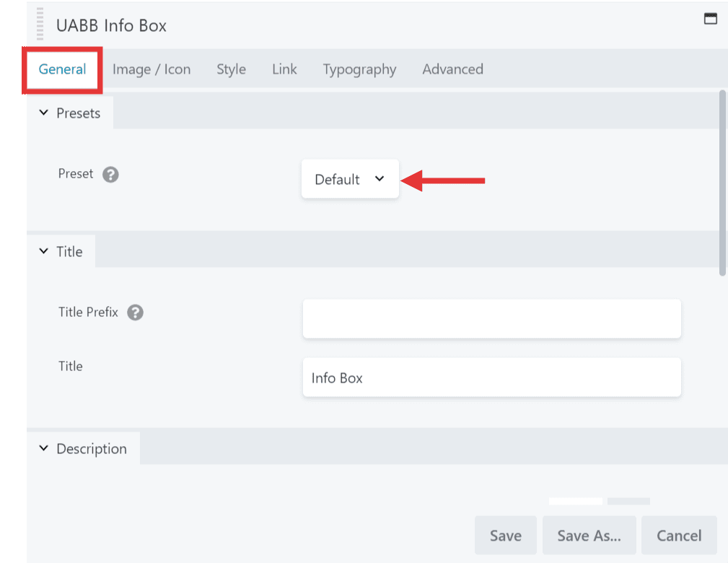Click the help icon next to Title Prefix
728x563 pixels.
[135, 313]
